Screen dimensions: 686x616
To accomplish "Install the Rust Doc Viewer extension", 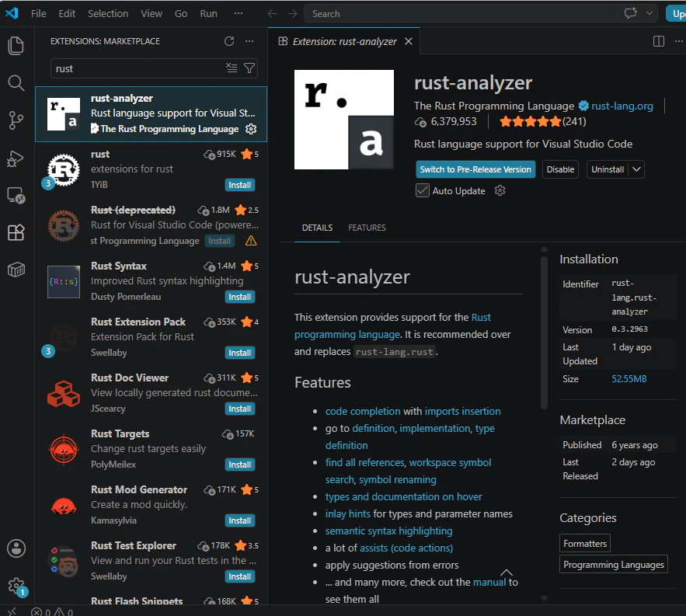I will (240, 409).
